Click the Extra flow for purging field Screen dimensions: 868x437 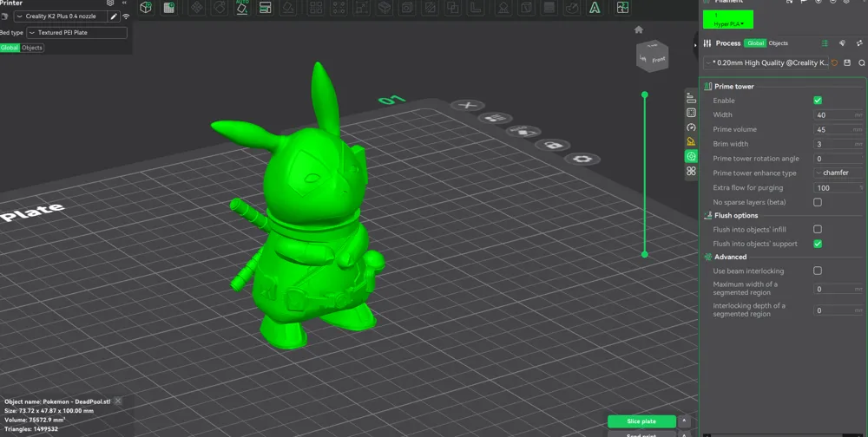[x=838, y=187]
